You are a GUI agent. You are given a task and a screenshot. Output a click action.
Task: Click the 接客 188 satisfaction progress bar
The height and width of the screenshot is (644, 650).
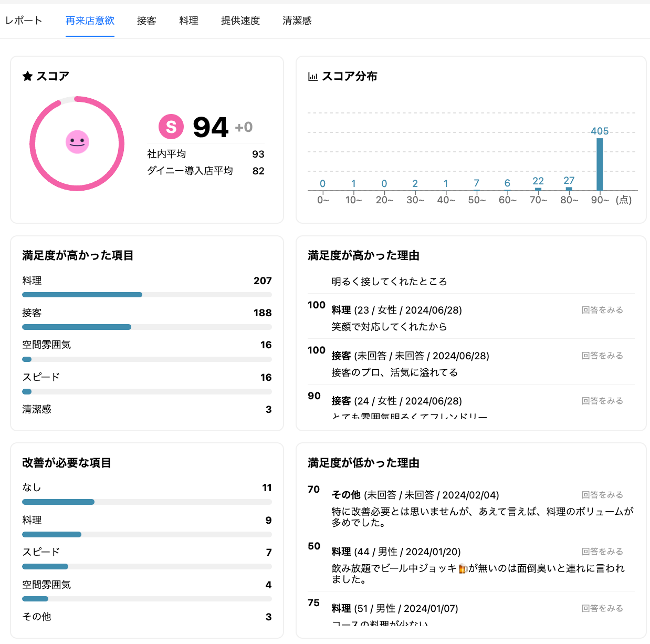point(147,327)
